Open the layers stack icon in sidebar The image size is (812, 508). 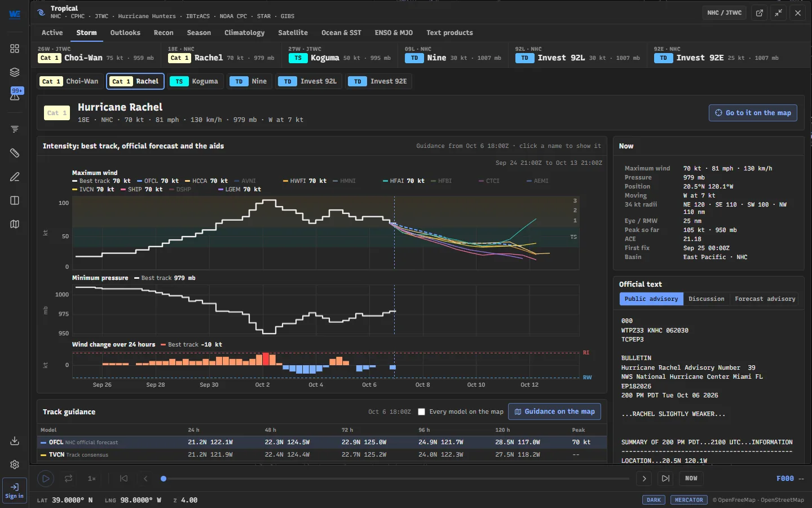(15, 72)
